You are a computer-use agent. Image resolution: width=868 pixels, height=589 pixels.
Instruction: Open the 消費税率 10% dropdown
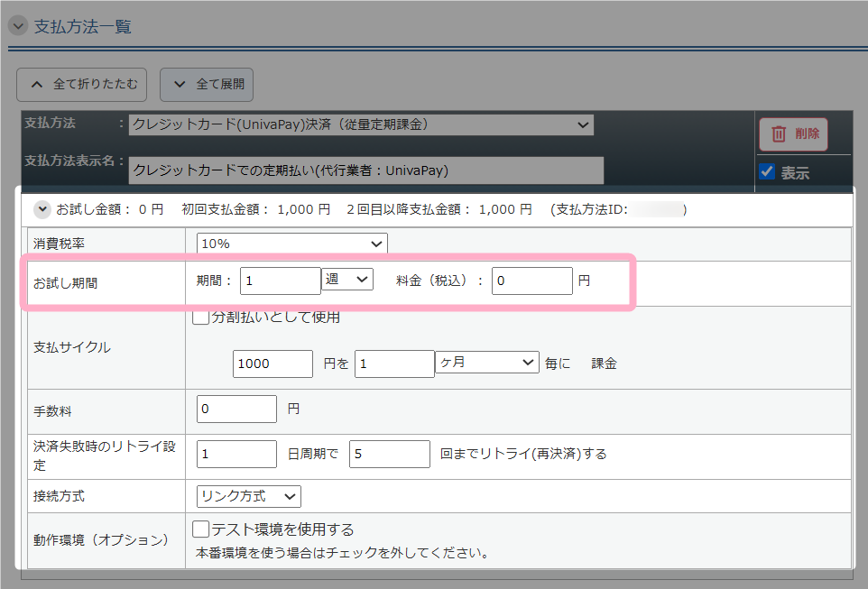291,244
